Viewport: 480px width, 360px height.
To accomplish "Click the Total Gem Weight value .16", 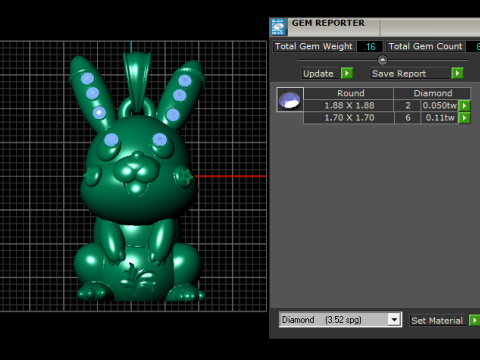I will point(369,47).
